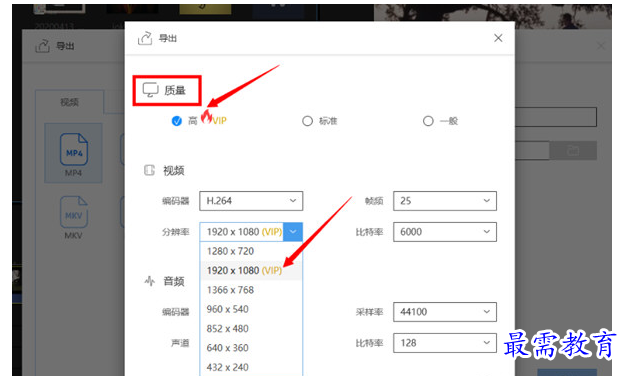Viewport: 625px width, 376px height.
Task: Open the 采样率 44100 dropdown
Action: click(445, 311)
